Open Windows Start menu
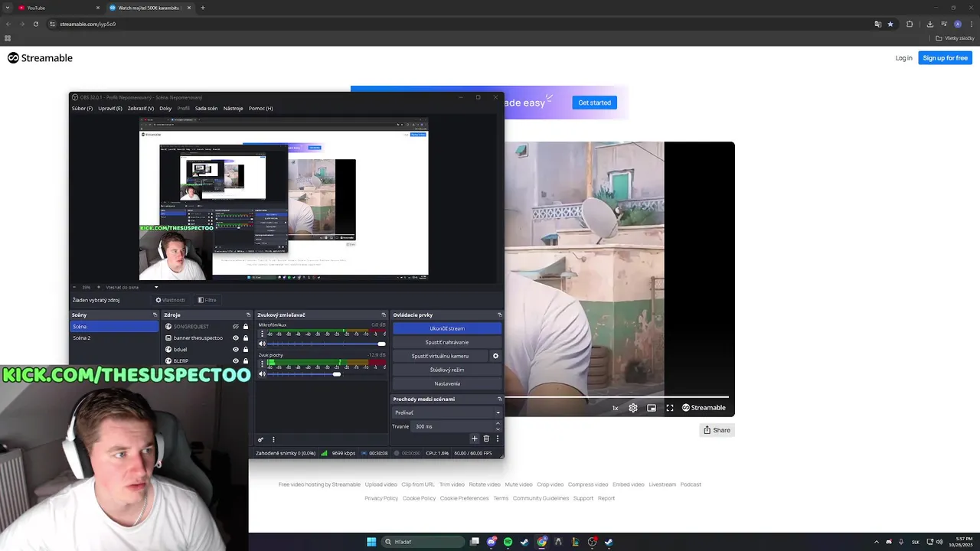The height and width of the screenshot is (551, 980). [x=371, y=542]
